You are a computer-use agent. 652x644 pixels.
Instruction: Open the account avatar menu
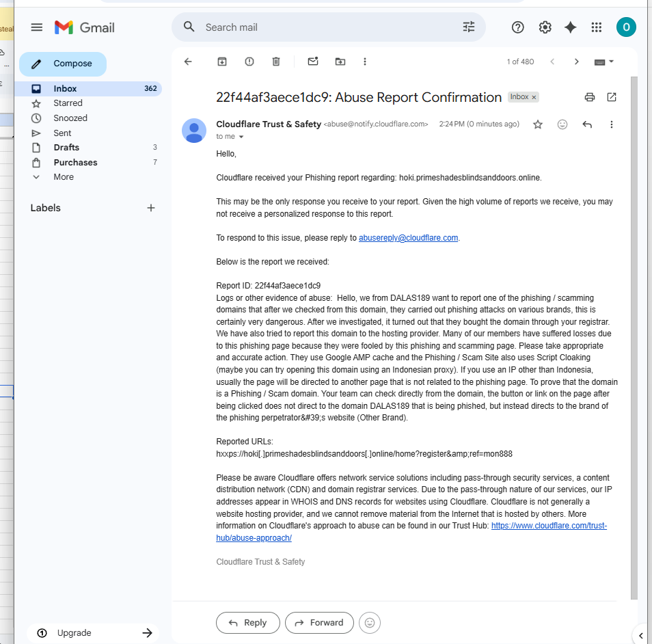(626, 27)
